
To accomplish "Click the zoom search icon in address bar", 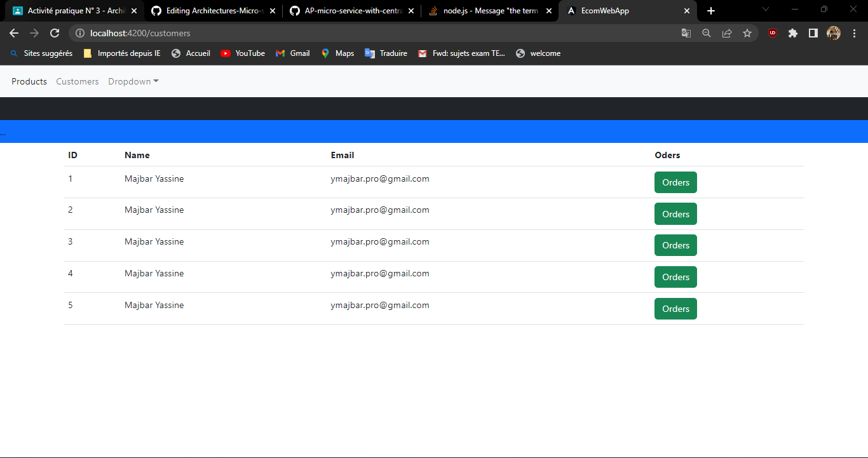I will point(707,33).
